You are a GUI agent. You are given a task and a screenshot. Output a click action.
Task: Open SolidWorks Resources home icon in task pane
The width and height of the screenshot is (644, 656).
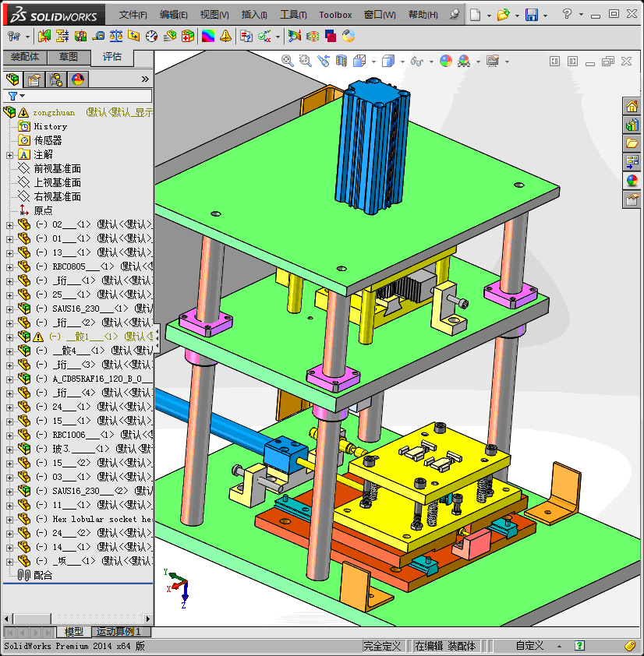(x=632, y=107)
